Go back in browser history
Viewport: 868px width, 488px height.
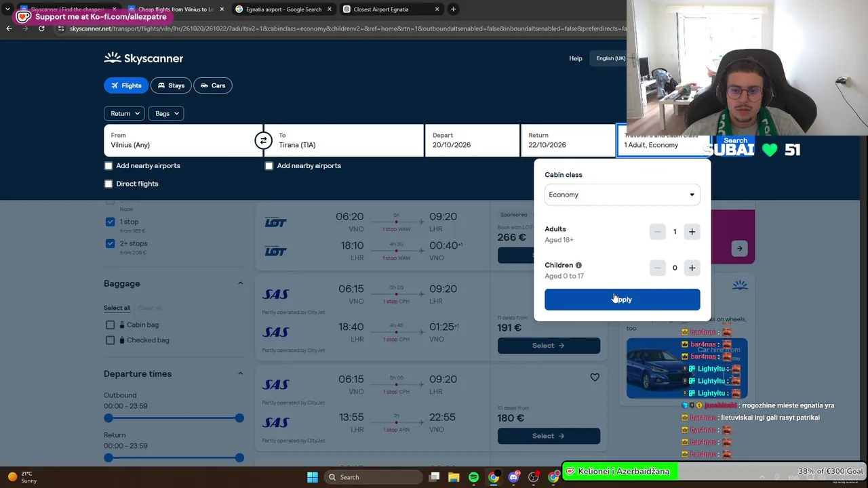pos(9,28)
